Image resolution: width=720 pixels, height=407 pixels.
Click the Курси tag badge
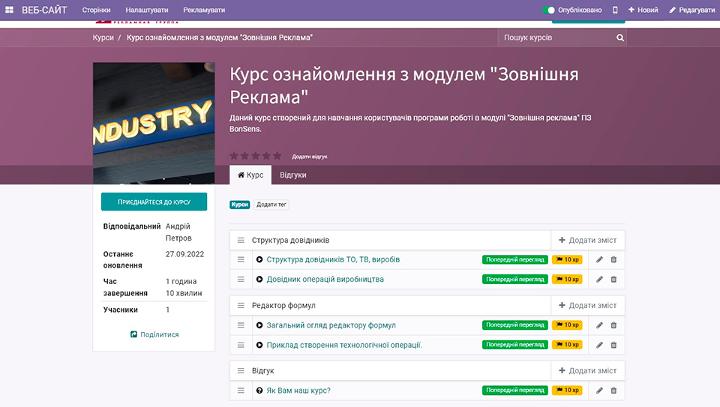(x=240, y=204)
